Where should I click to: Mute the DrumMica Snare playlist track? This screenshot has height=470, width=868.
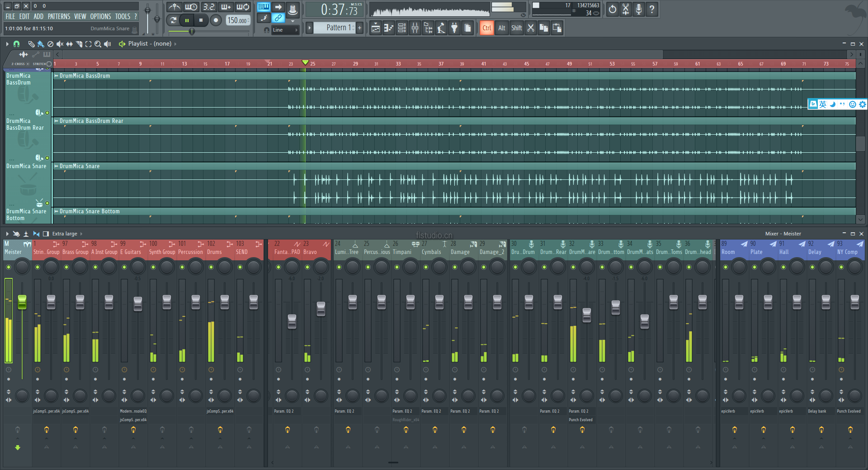tap(47, 203)
